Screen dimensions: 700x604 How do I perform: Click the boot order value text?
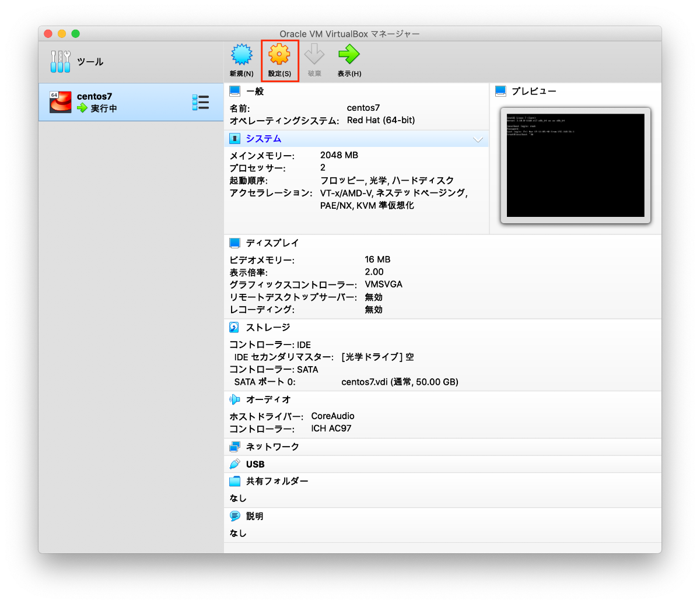(x=387, y=181)
